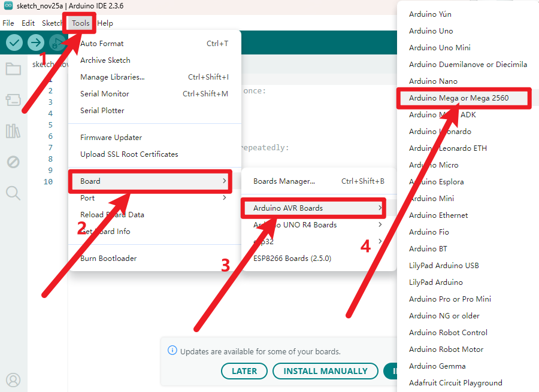Open the Edit menu

(x=28, y=23)
